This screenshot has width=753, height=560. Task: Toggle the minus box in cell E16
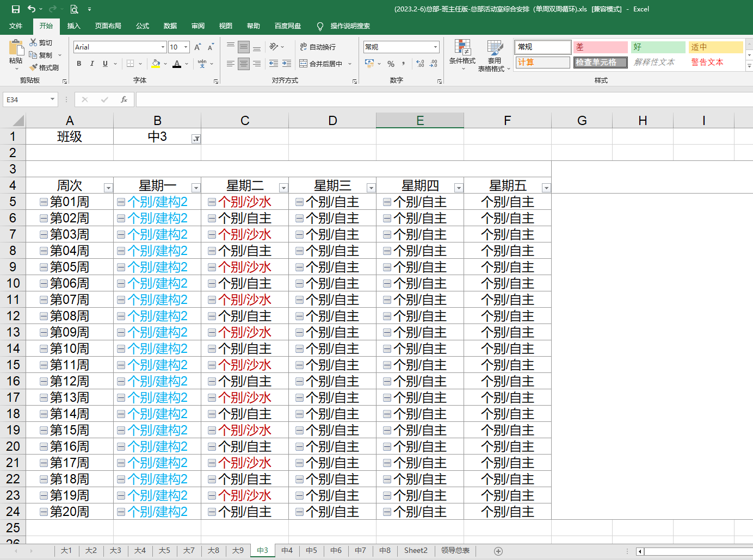click(x=387, y=381)
